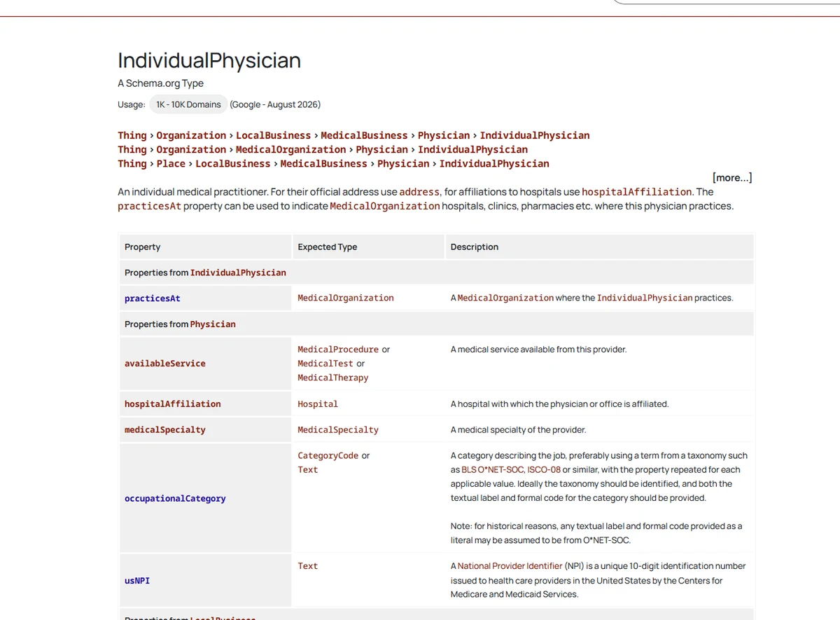Screen dimensions: 840x620
Task: Open hospitalAffiliation link in the intro paragraph
Action: click(637, 192)
